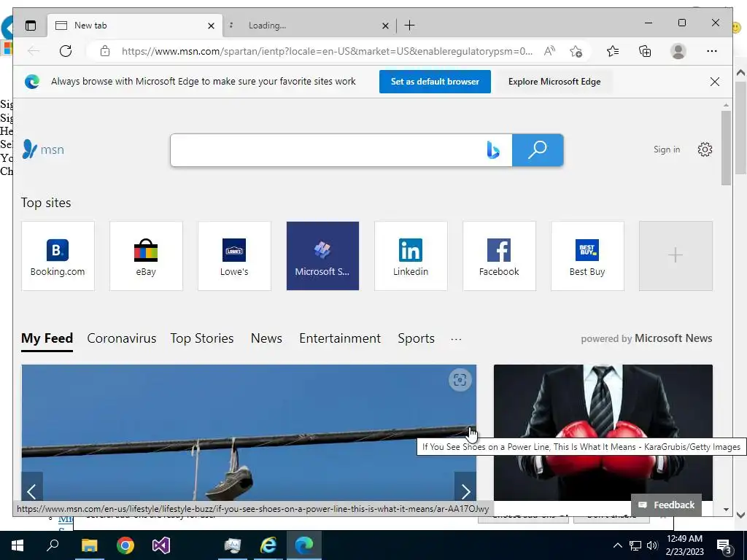Image resolution: width=747 pixels, height=560 pixels.
Task: Click Explore Microsoft Edge button
Action: 554,82
